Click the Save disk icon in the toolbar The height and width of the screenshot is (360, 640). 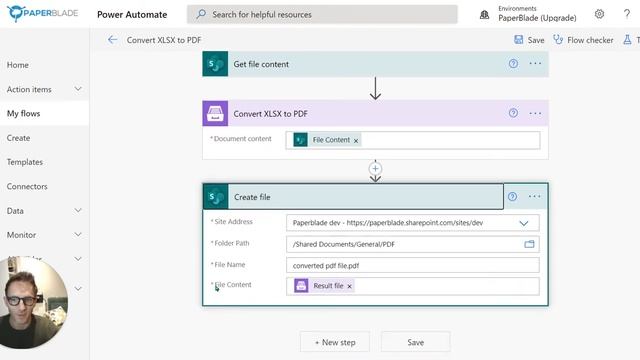518,40
